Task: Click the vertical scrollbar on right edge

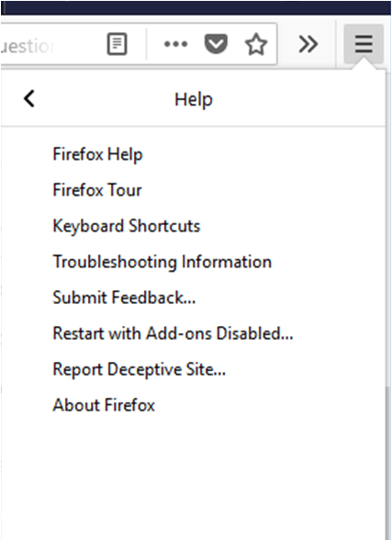Action: click(388, 462)
